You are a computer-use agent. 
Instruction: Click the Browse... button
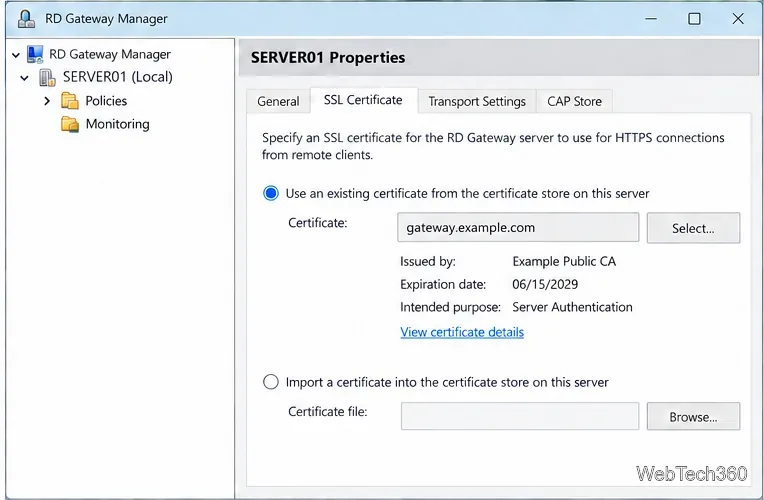tap(693, 416)
